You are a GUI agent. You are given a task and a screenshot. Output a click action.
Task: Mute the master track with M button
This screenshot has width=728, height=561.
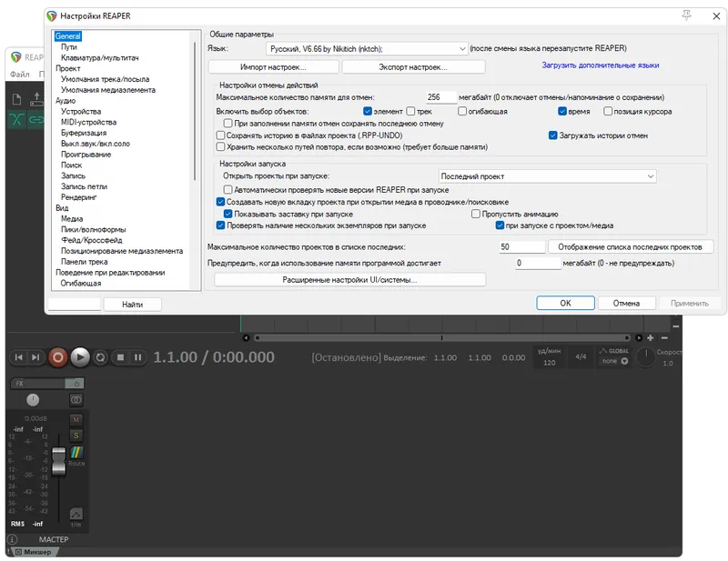(x=76, y=419)
